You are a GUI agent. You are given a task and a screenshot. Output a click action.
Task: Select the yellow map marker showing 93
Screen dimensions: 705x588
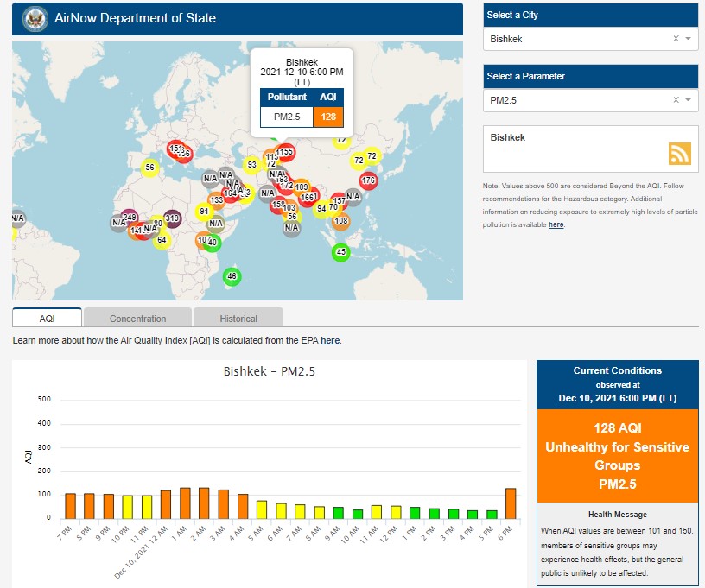point(252,164)
